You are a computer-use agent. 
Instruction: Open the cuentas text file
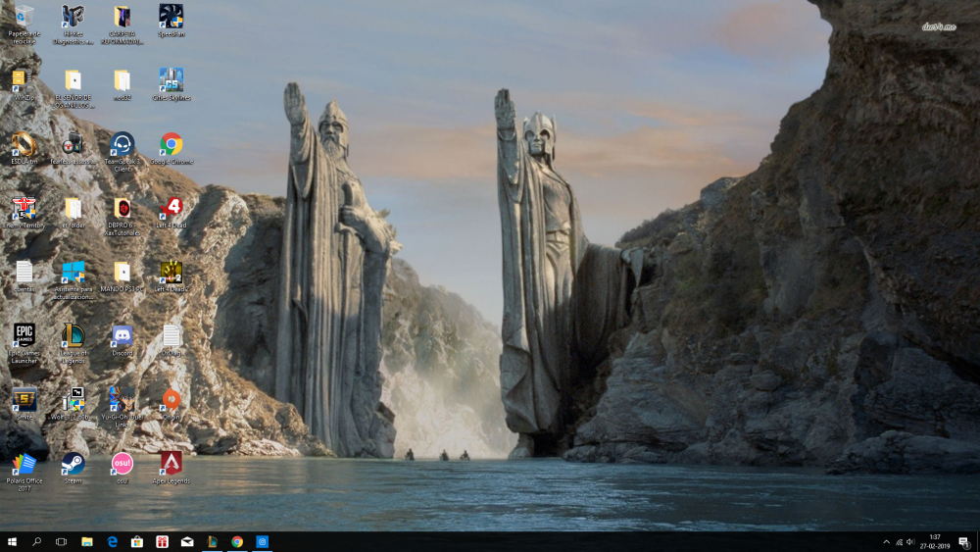(24, 276)
